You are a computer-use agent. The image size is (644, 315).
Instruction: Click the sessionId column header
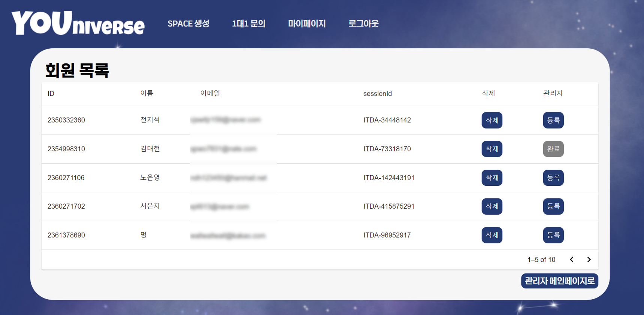coord(378,94)
